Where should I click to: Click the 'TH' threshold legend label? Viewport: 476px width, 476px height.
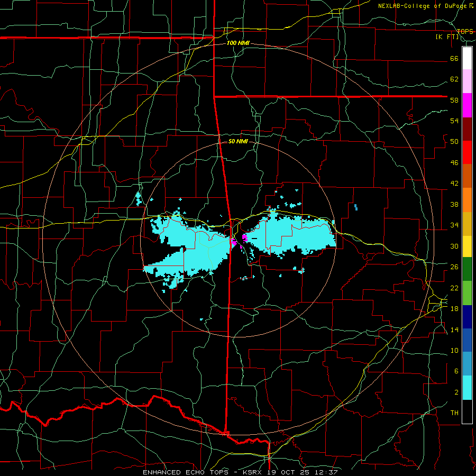coord(454,413)
